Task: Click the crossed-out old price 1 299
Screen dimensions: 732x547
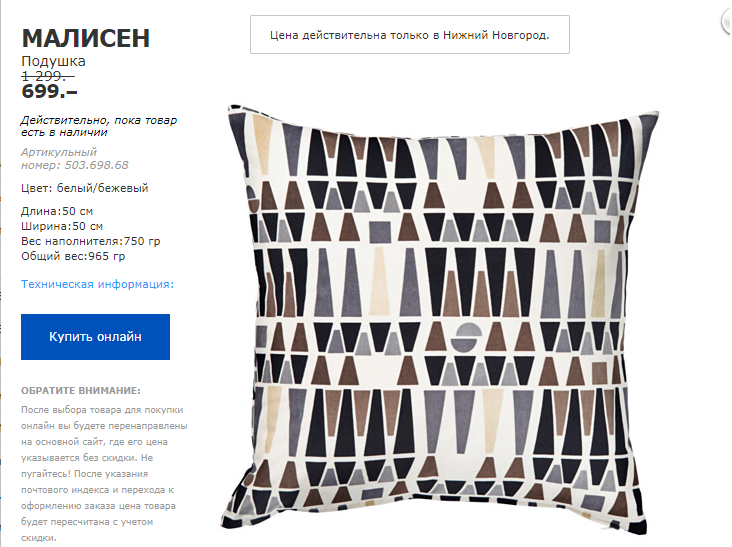Action: click(x=48, y=76)
